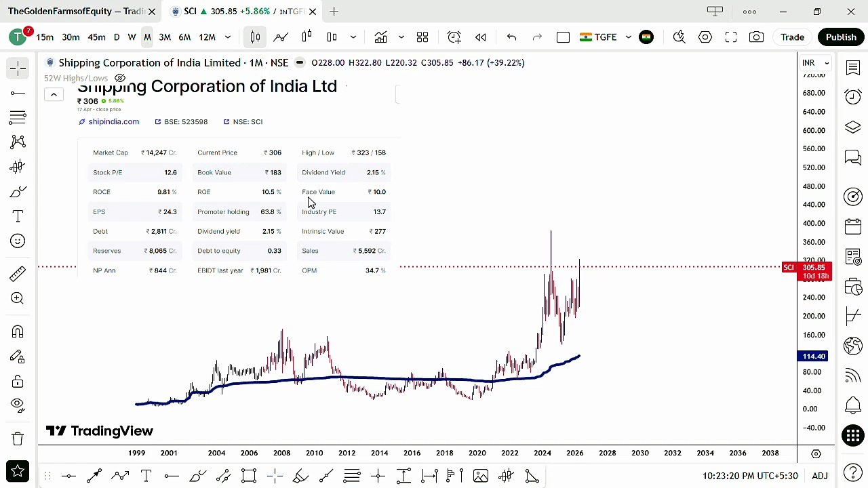Expand the time interval dropdown arrow

(x=228, y=37)
